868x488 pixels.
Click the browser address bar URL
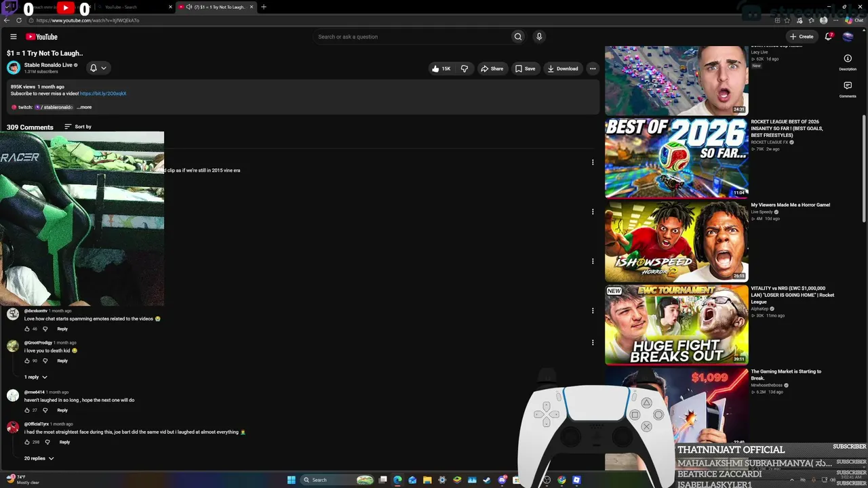click(88, 20)
